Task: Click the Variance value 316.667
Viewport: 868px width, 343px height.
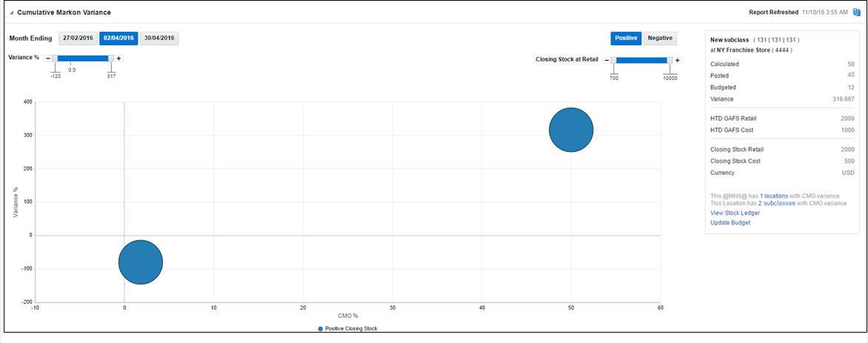Action: coord(843,99)
